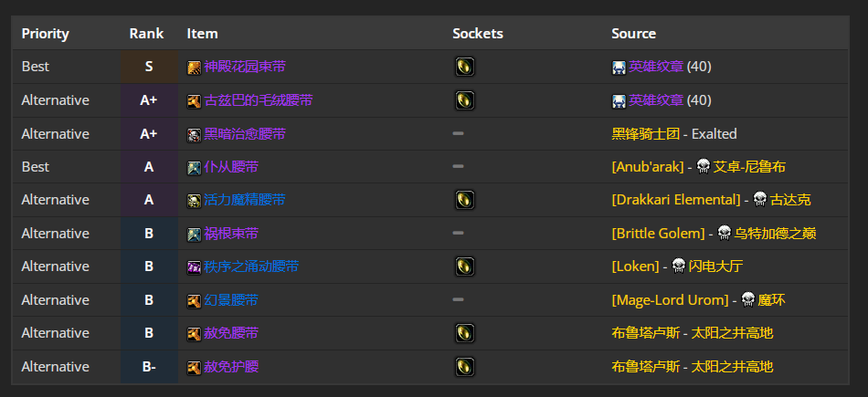
Task: Click the 黑锋骑士团 faction link
Action: tap(645, 134)
